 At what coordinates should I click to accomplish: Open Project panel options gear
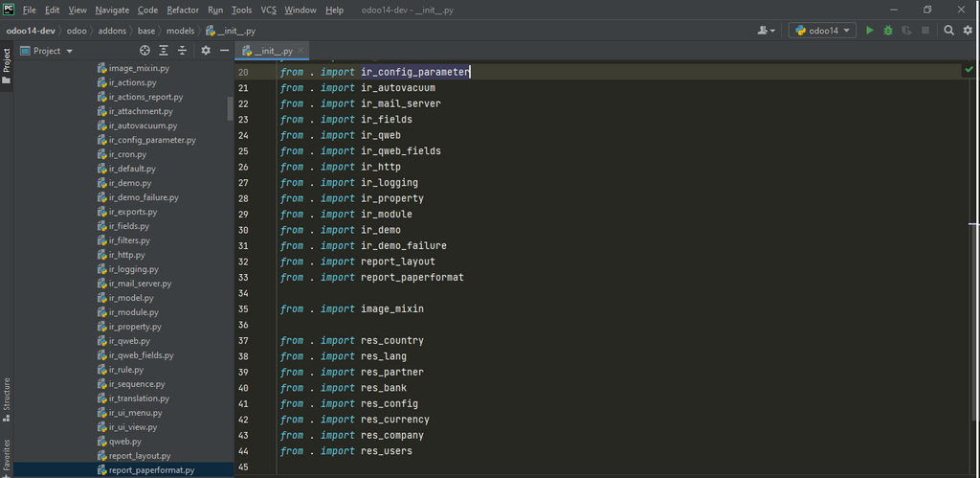coord(205,51)
